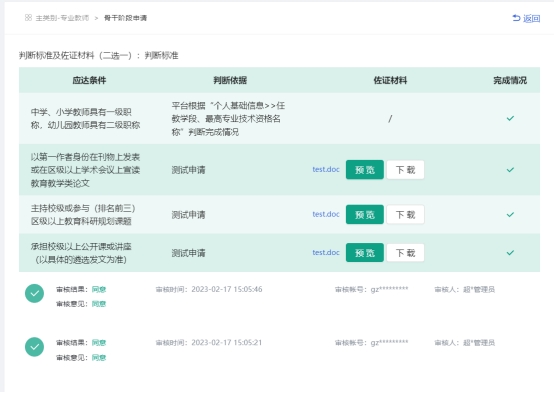The height and width of the screenshot is (393, 554).
Task: Click the 返回 back link
Action: 526,18
